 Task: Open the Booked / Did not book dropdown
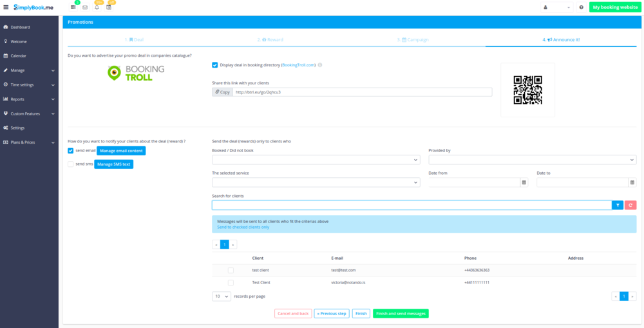316,160
